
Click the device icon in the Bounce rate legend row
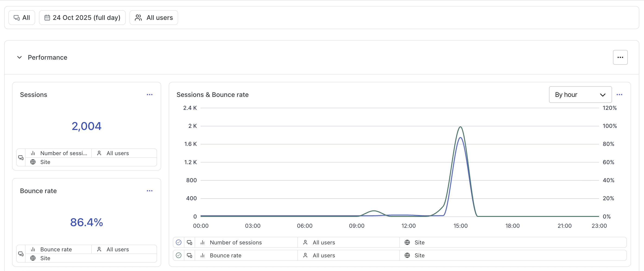coord(189,255)
